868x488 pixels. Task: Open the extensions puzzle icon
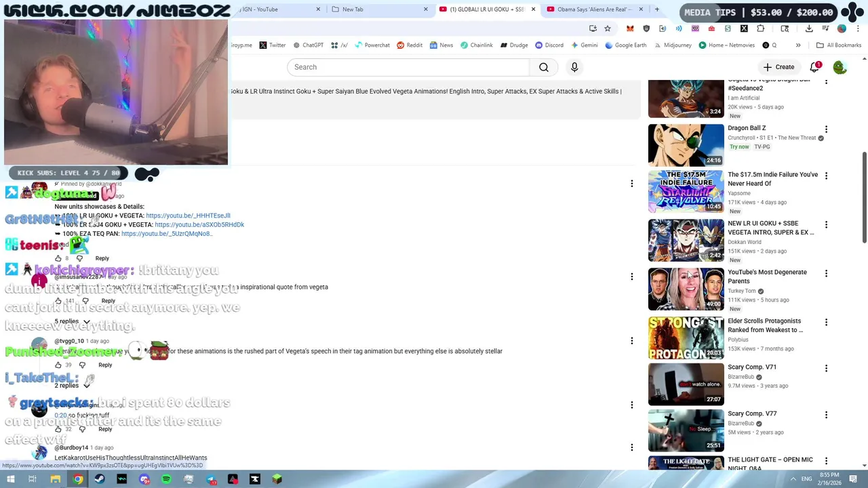760,28
